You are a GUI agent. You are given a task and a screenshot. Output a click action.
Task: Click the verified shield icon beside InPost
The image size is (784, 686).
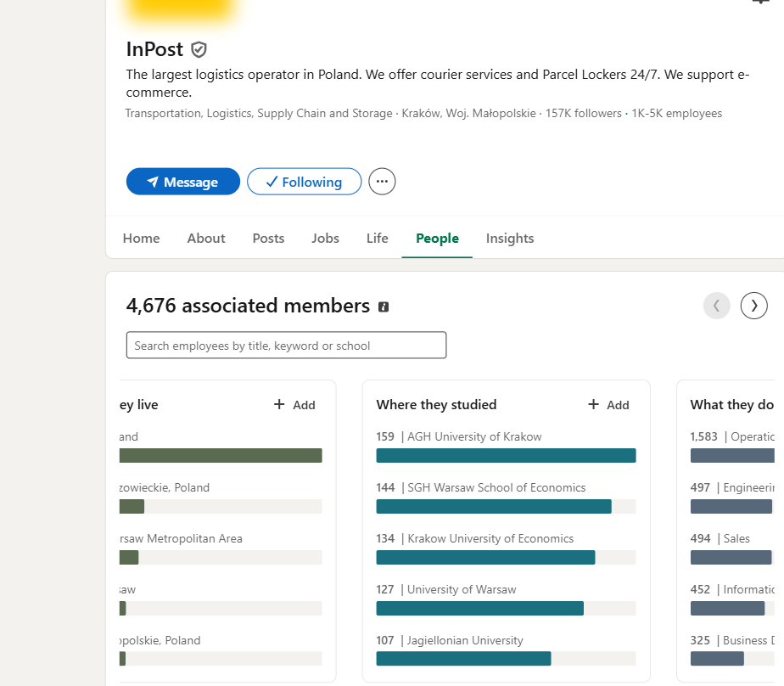[x=199, y=49]
